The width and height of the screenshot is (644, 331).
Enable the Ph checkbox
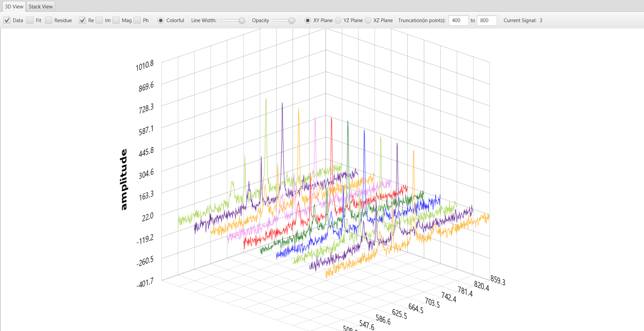[137, 20]
